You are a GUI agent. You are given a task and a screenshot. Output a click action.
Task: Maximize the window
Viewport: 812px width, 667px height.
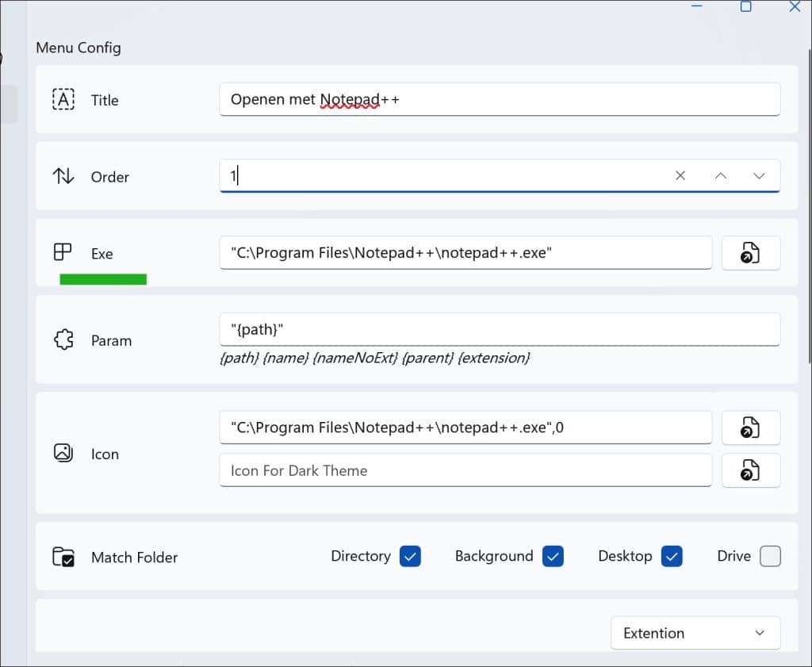pos(745,7)
